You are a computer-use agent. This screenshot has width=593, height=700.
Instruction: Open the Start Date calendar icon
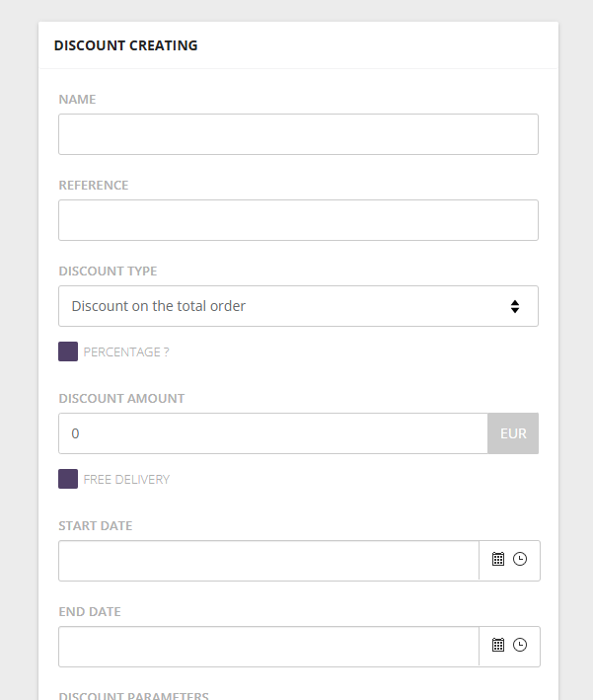pos(498,559)
